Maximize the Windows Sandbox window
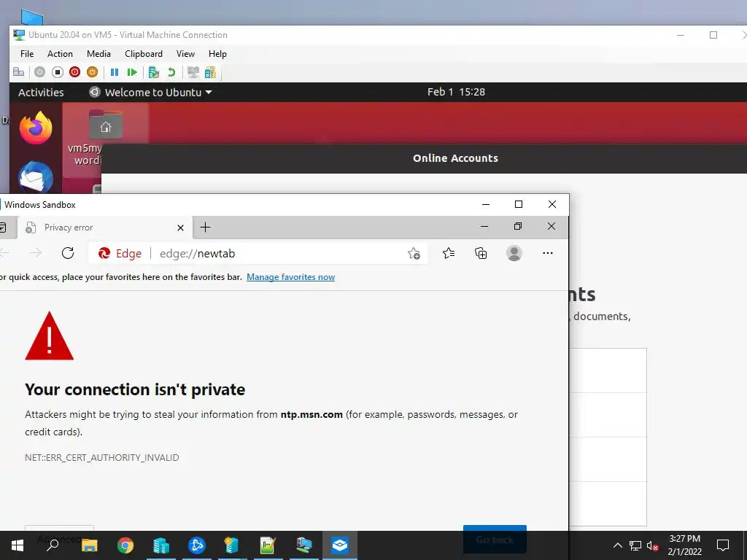The width and height of the screenshot is (747, 560). (x=519, y=204)
